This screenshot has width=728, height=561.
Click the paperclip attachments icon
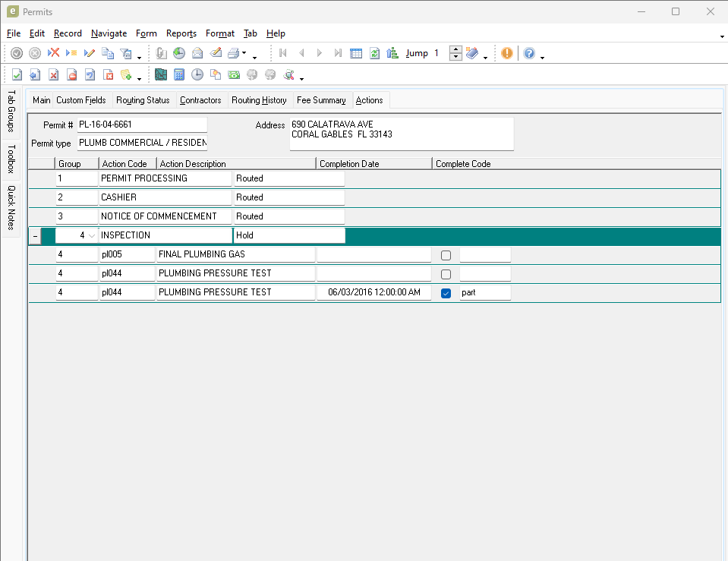pos(161,53)
